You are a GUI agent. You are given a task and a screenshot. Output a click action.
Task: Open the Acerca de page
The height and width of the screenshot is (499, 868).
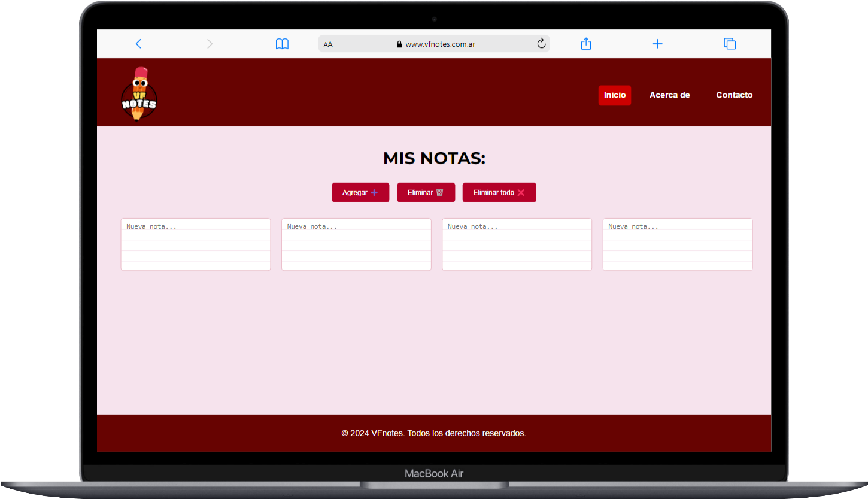pyautogui.click(x=669, y=95)
